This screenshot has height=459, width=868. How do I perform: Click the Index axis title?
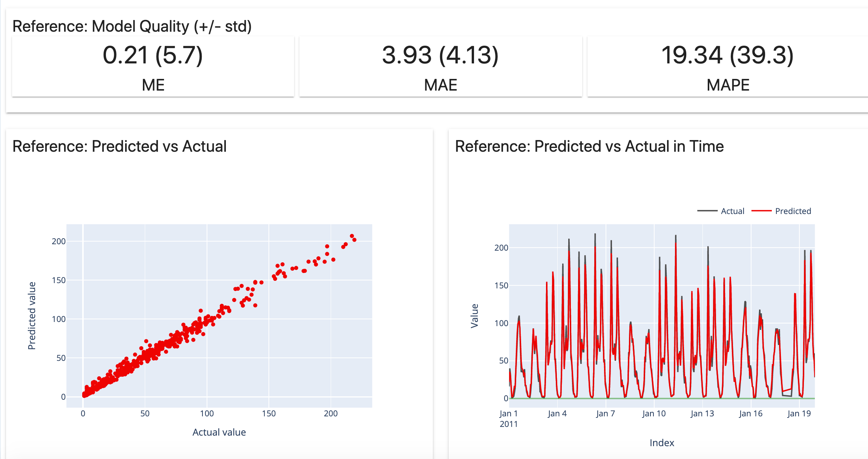pyautogui.click(x=662, y=443)
